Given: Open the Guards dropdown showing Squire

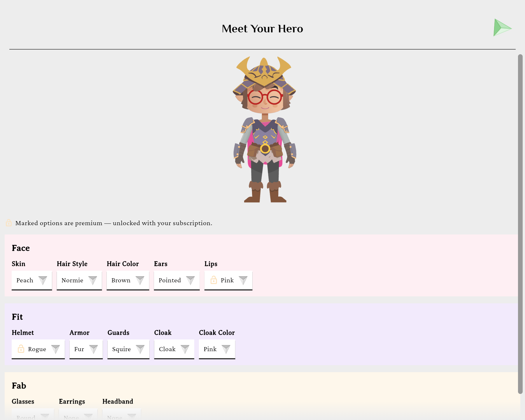Looking at the screenshot, I should pyautogui.click(x=128, y=349).
